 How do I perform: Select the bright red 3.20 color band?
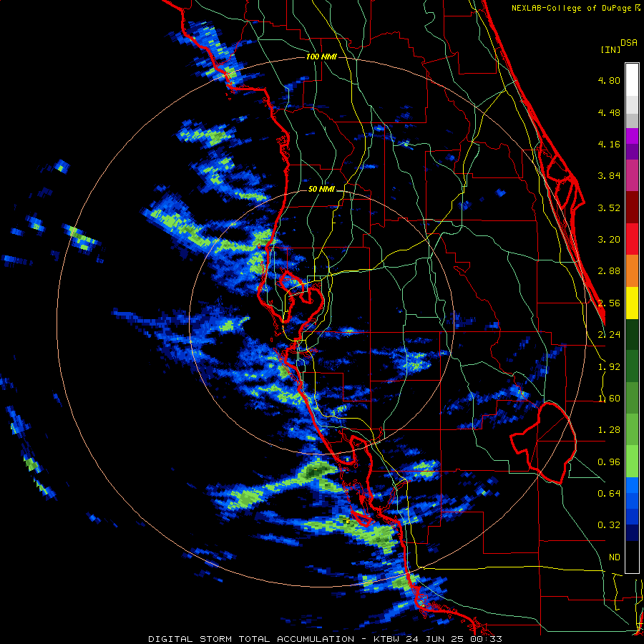(x=632, y=239)
